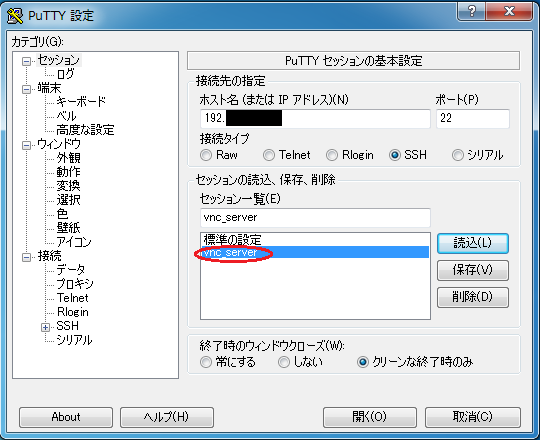
Task: Open the データ category
Action: pyautogui.click(x=71, y=270)
